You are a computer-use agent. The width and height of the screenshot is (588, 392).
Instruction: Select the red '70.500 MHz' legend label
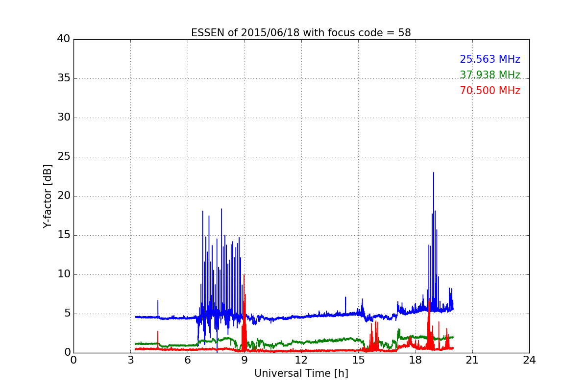(x=490, y=91)
